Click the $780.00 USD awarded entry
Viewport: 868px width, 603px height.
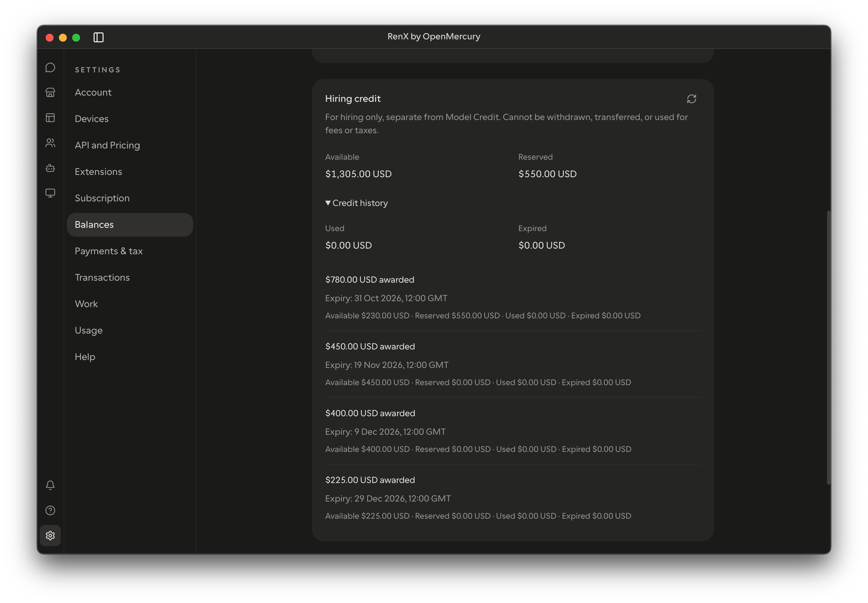369,280
